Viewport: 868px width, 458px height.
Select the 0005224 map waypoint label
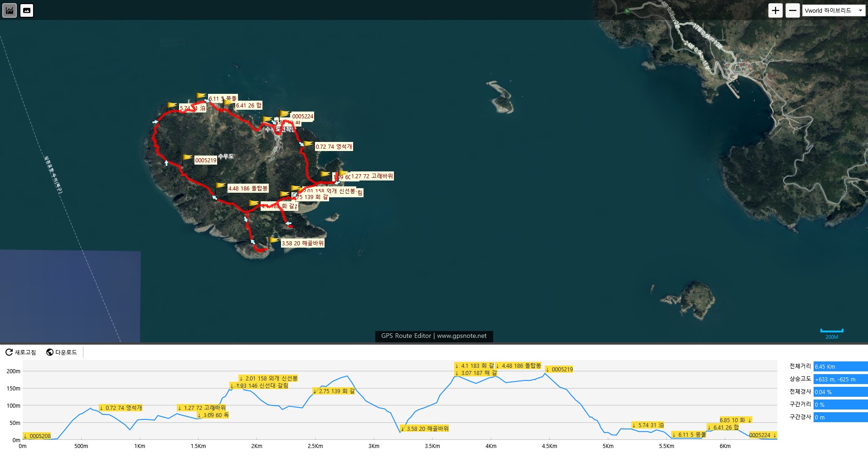[303, 116]
